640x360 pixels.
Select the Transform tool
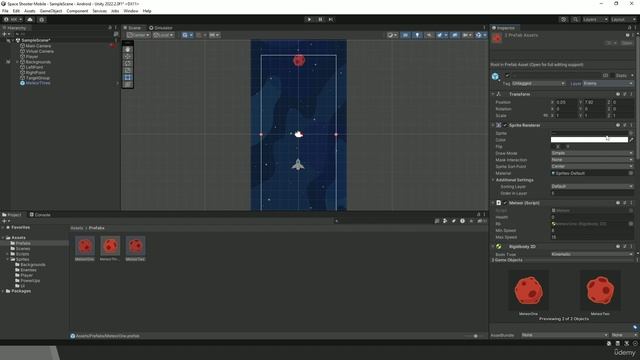[128, 84]
